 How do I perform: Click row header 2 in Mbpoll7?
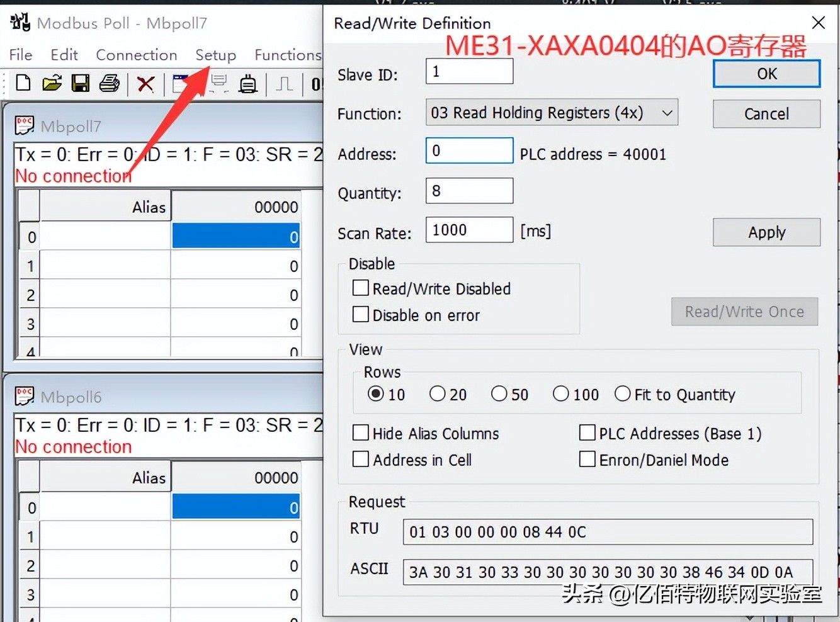30,295
